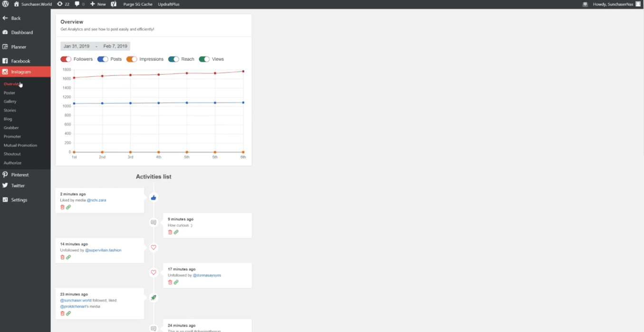Open link icon for 2 minutes ago activity
The width and height of the screenshot is (644, 332).
click(x=68, y=207)
